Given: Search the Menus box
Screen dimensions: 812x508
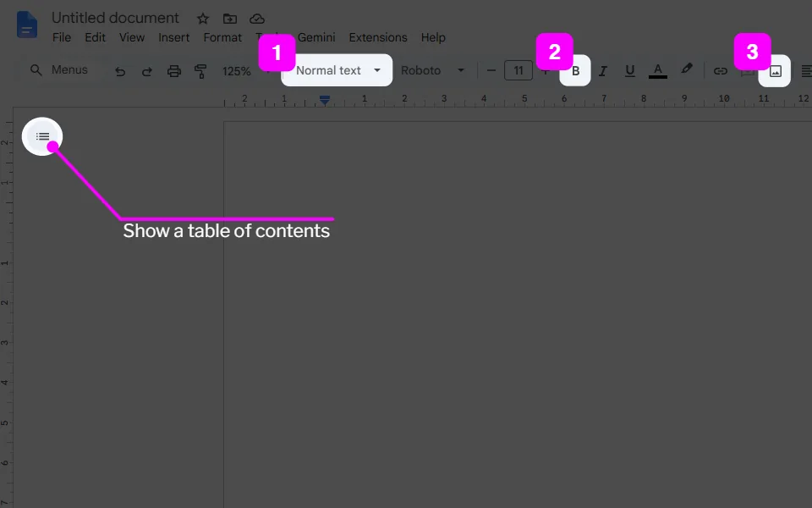Looking at the screenshot, I should point(59,70).
